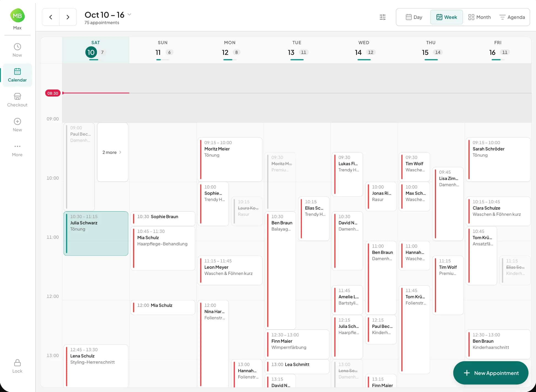
Task: Lock the app with padlock icon
Action: pos(17,366)
